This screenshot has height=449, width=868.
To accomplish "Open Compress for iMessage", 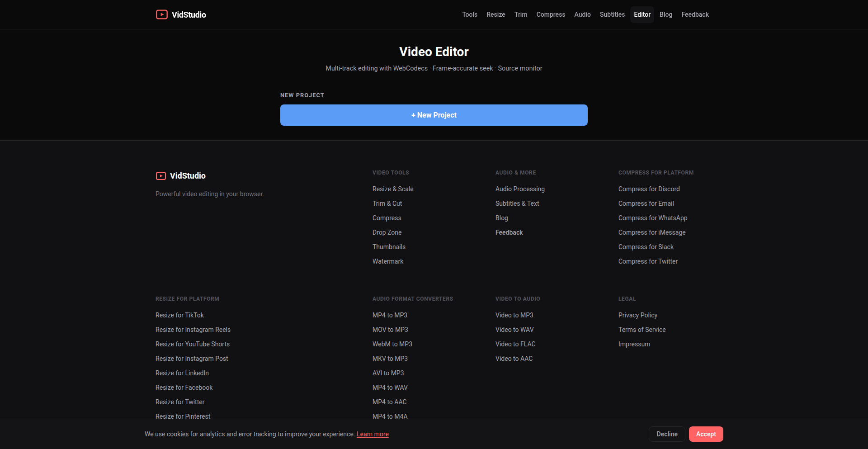I will click(652, 232).
